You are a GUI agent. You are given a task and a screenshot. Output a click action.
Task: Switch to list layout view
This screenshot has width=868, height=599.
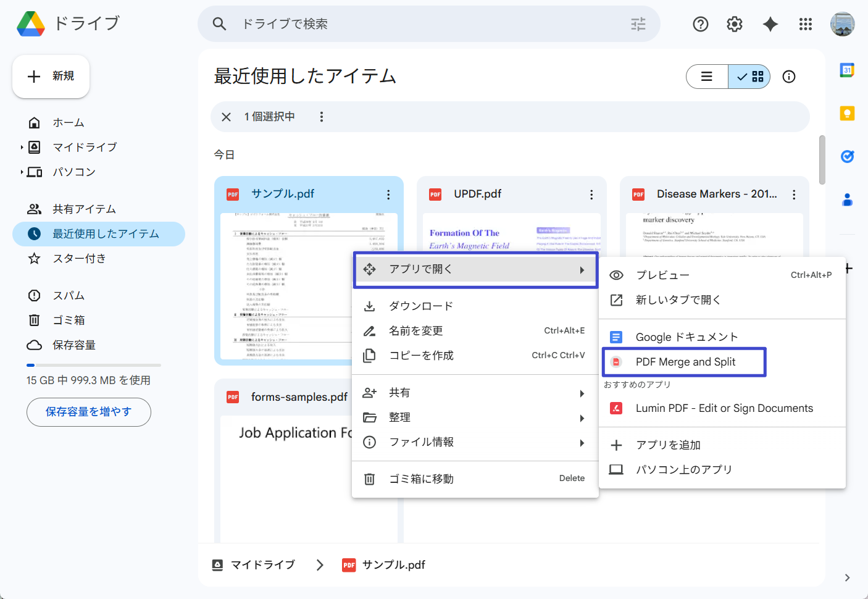click(707, 77)
